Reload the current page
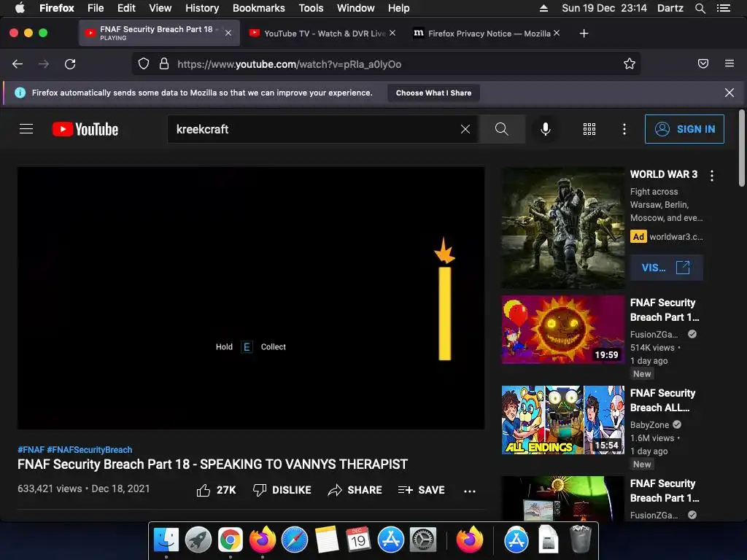Screen dimensions: 747x560 pyautogui.click(x=70, y=64)
